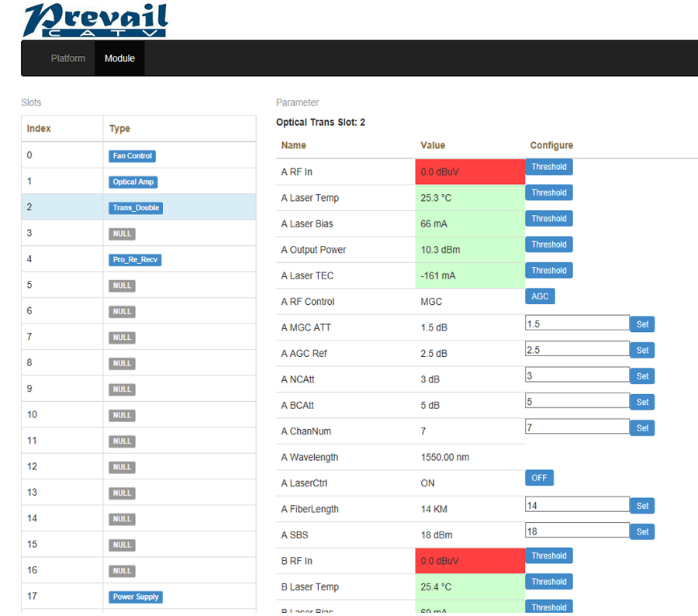Open the Platform tab

click(67, 58)
